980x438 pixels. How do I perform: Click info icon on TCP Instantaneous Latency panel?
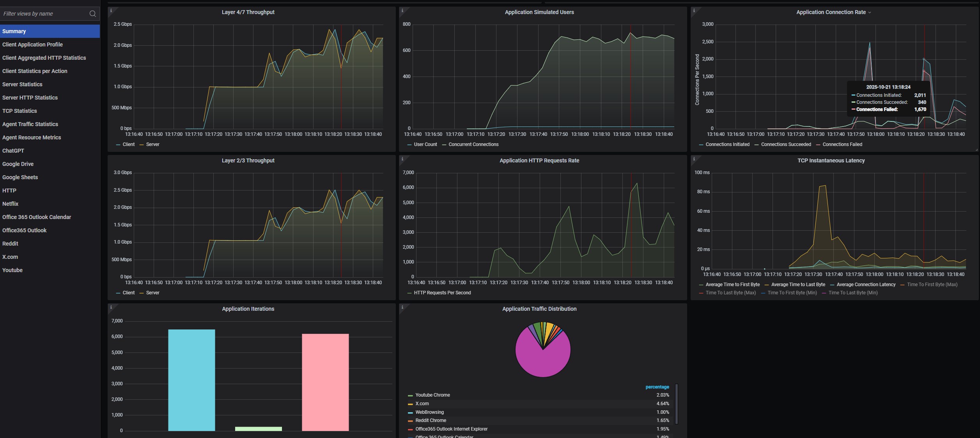pos(694,159)
